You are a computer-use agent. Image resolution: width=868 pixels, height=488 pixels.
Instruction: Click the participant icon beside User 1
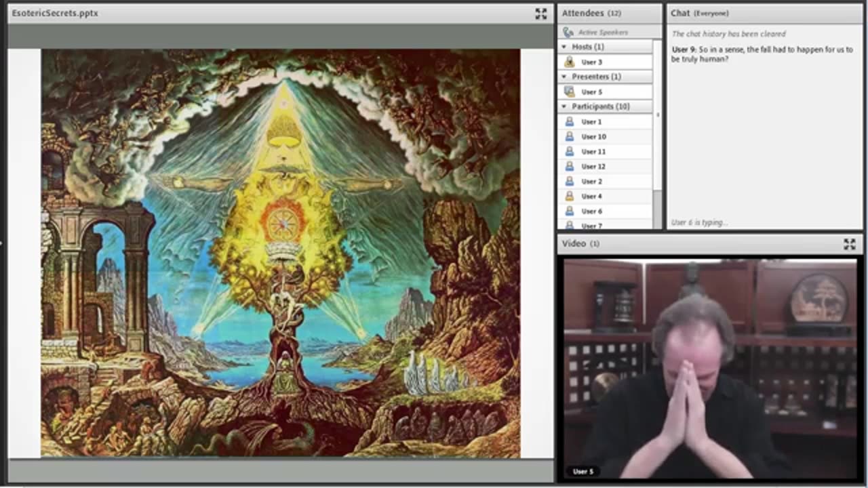570,121
